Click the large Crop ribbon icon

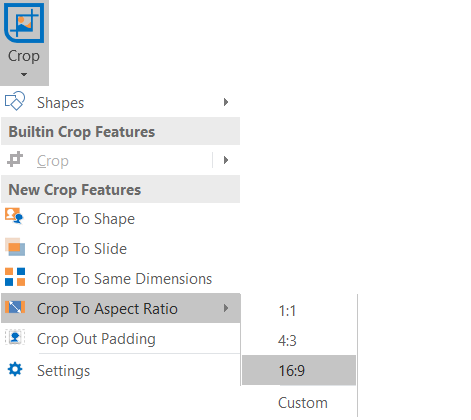coord(24,23)
